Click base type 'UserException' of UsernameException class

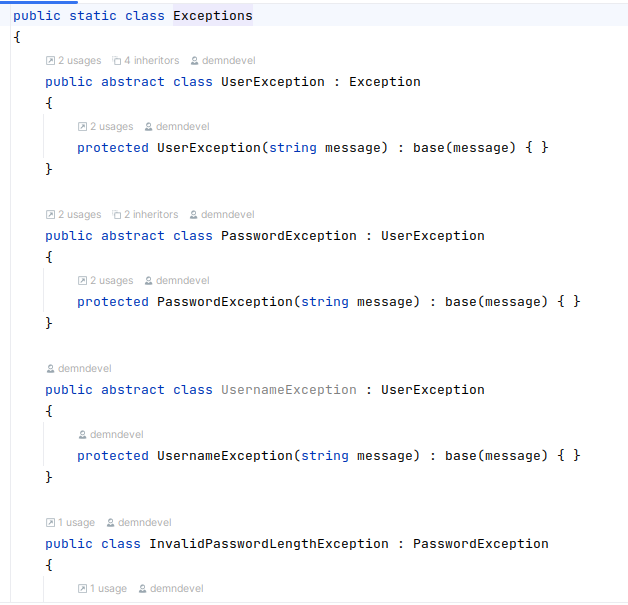[x=433, y=390]
